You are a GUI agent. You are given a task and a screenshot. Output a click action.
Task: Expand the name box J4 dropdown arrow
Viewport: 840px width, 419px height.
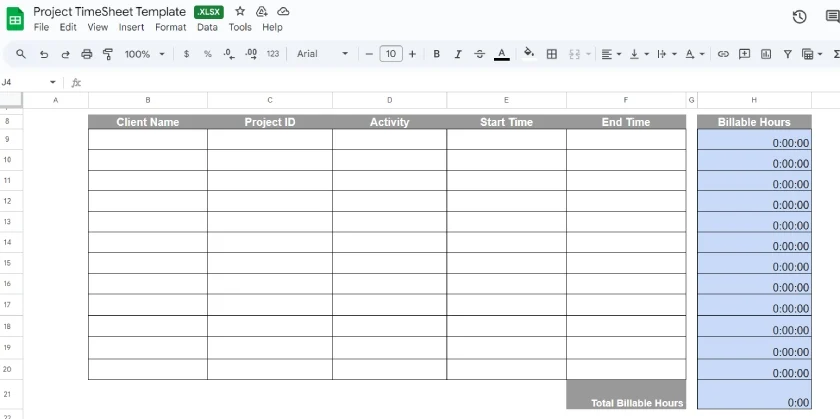pyautogui.click(x=52, y=83)
